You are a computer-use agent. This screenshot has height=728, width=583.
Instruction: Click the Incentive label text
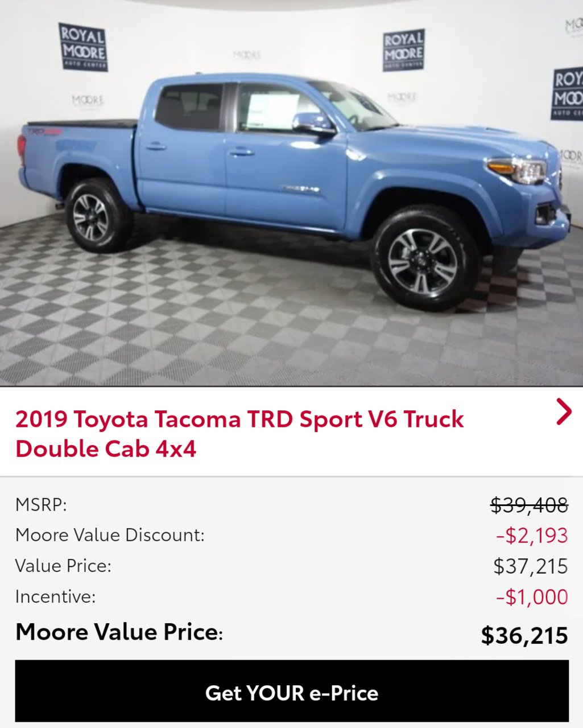tap(55, 597)
